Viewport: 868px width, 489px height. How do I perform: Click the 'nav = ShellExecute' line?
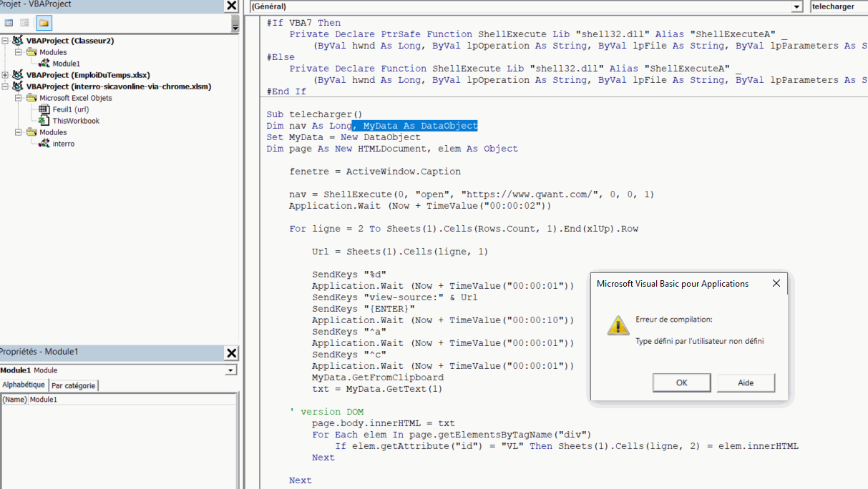(x=472, y=194)
